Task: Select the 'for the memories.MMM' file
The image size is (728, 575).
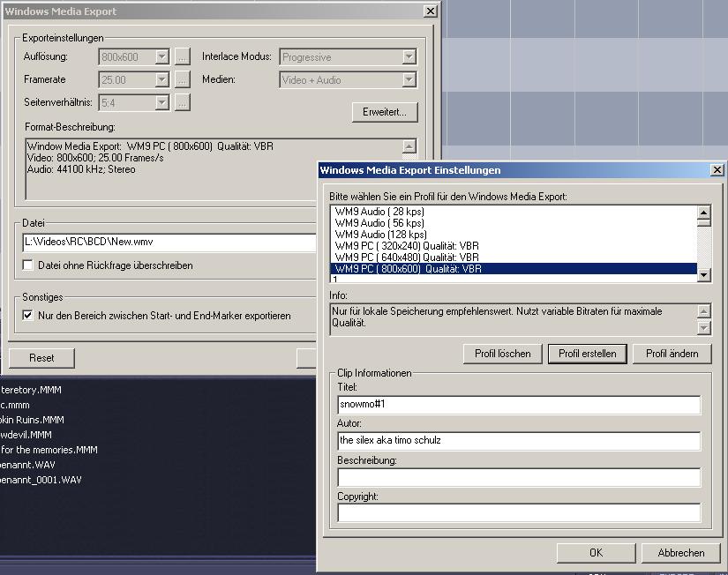Action: pyautogui.click(x=49, y=450)
